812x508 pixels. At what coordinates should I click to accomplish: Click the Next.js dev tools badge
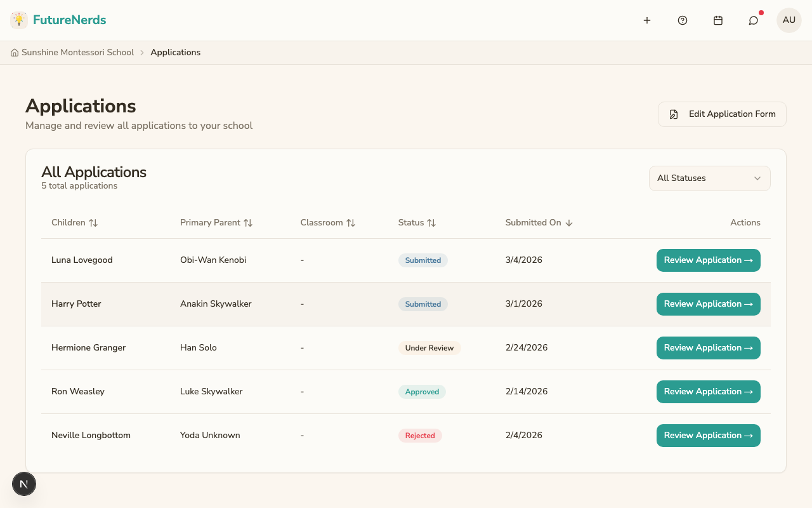(24, 485)
